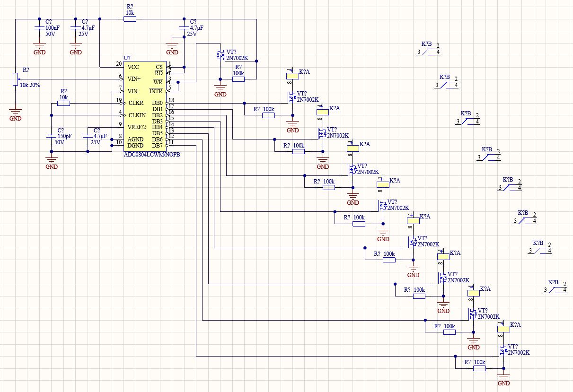Click the U? designator above the chip
The width and height of the screenshot is (573, 392).
pyautogui.click(x=127, y=58)
